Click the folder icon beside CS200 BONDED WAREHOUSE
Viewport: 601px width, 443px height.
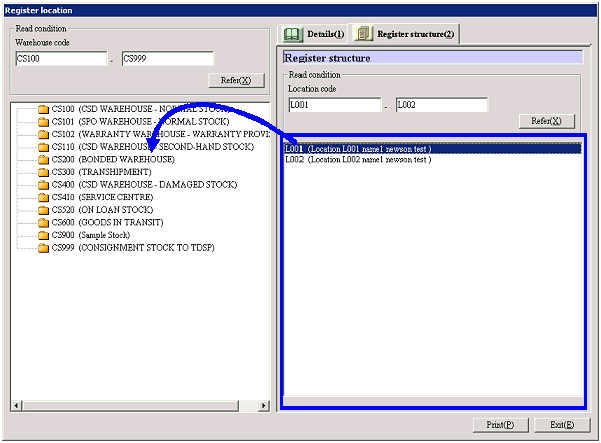[43, 160]
